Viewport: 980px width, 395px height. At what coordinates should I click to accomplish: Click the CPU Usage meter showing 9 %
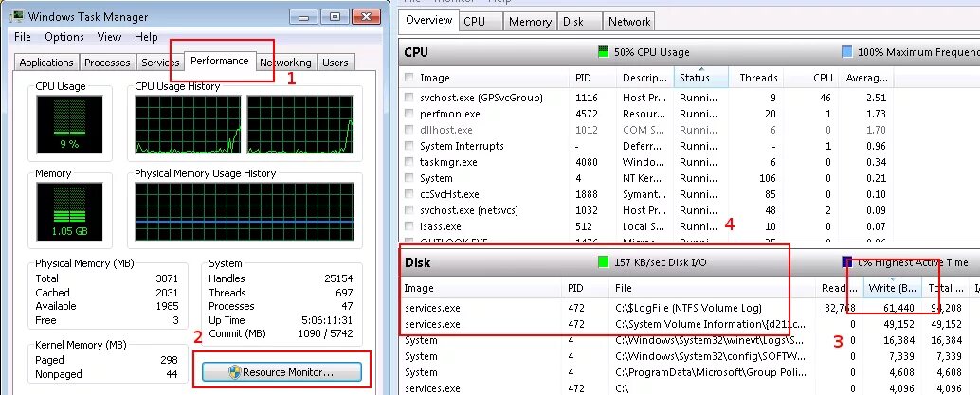[69, 124]
